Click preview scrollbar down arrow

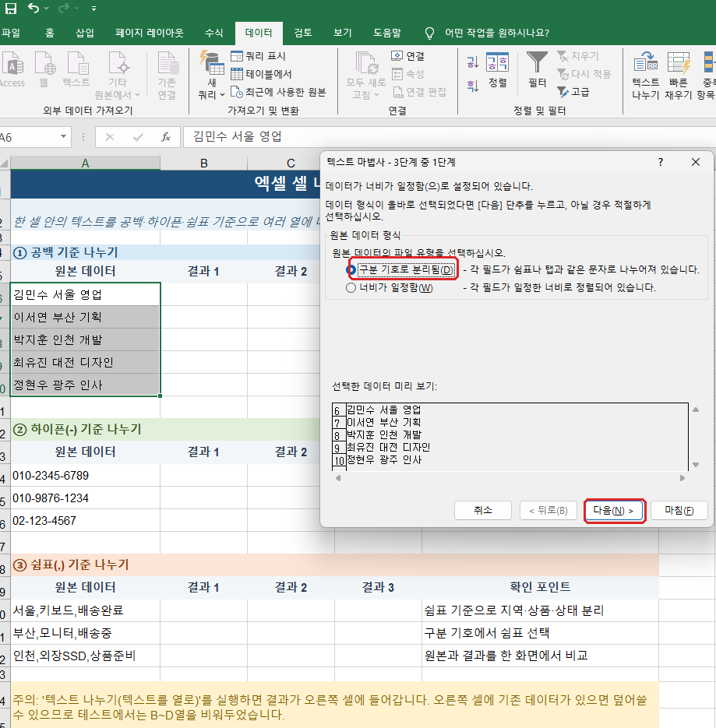tap(696, 465)
